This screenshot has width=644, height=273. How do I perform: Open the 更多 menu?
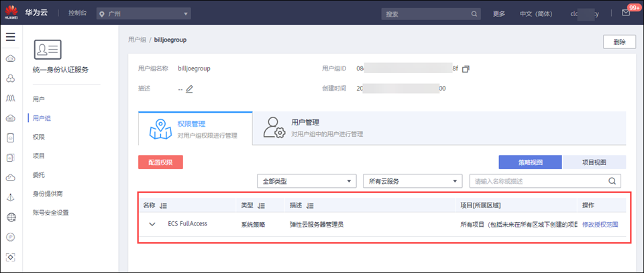tap(499, 13)
